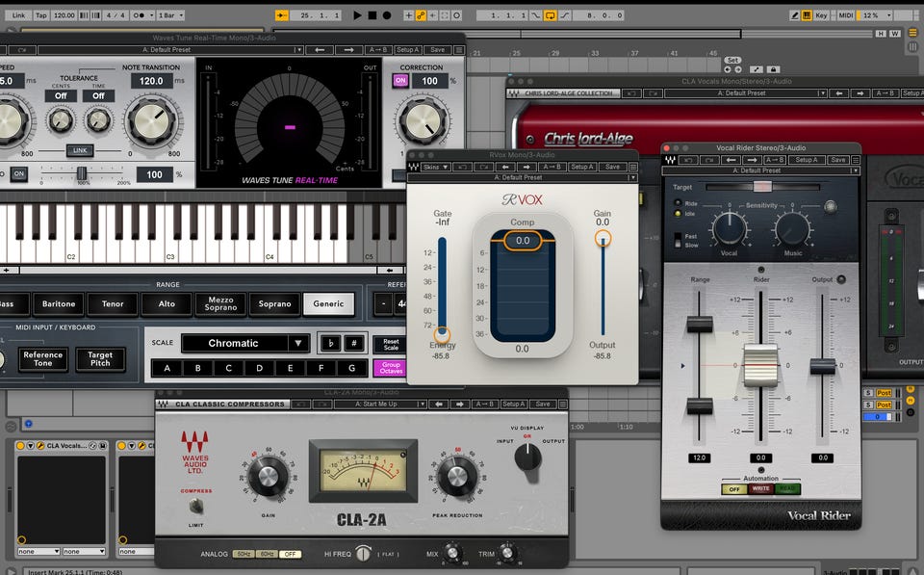Select the Baritone range

(59, 303)
